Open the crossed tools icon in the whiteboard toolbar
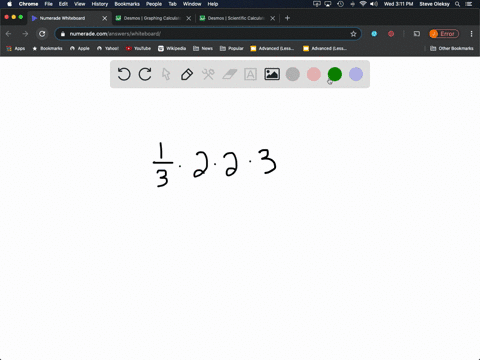 [x=208, y=74]
